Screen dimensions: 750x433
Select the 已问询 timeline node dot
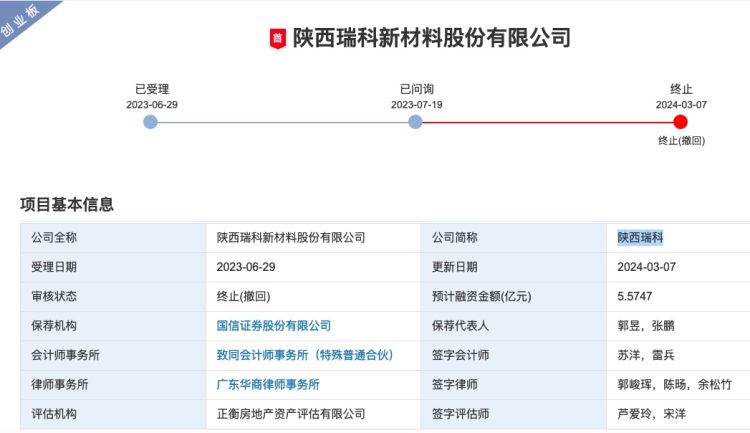pos(415,122)
